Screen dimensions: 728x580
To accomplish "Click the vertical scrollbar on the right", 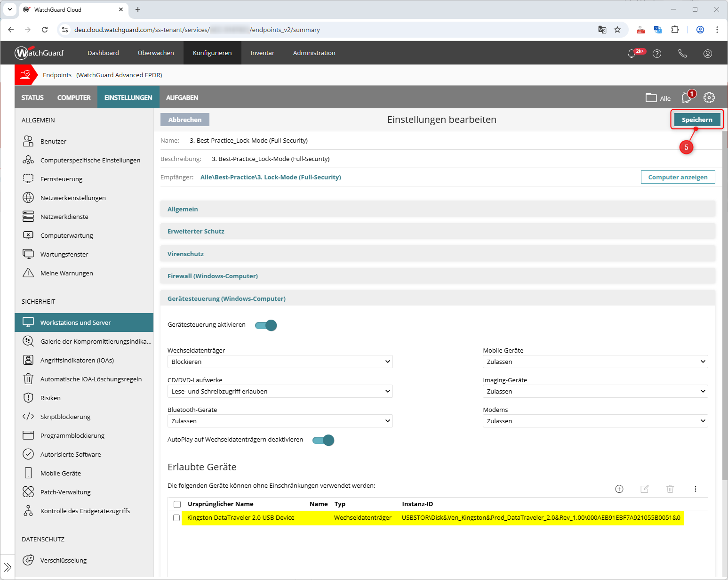I will point(725,282).
